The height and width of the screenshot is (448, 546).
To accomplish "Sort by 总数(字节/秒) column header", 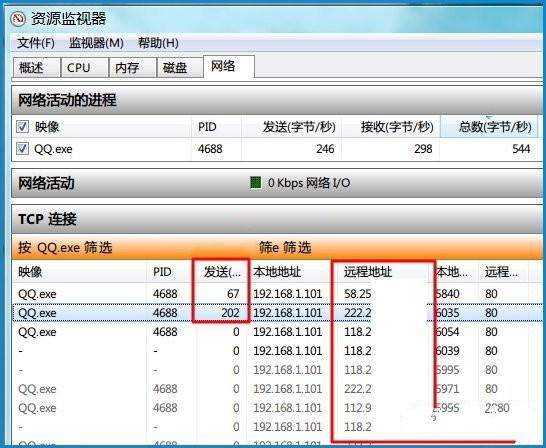I will click(x=489, y=127).
